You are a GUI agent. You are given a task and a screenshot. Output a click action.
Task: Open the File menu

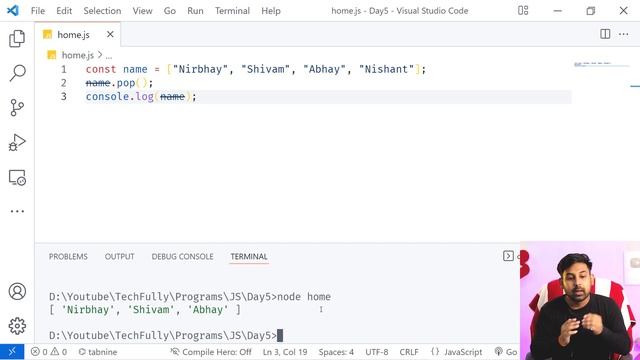point(38,11)
